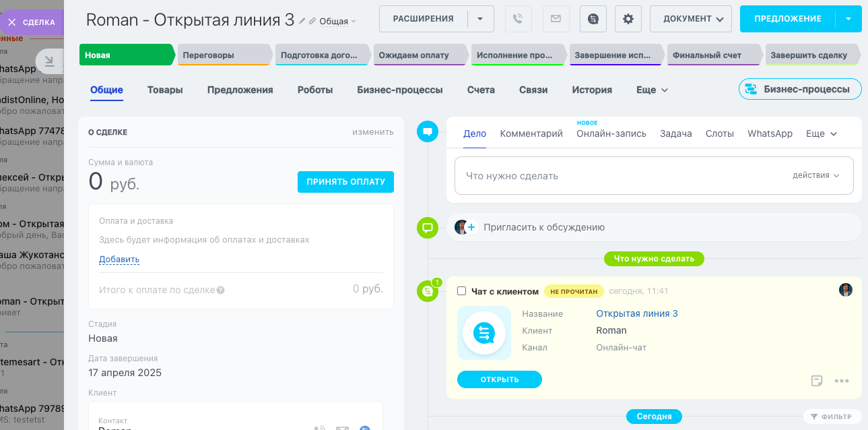
Task: Click изменить in О сделке section
Action: click(x=373, y=132)
